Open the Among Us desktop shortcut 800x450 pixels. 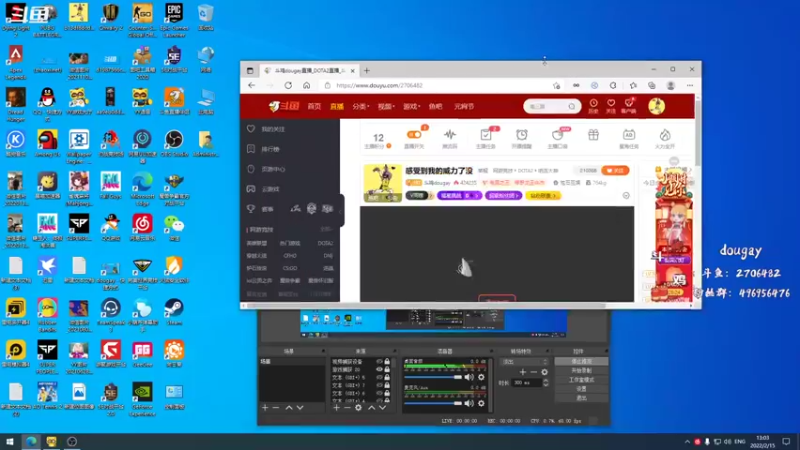point(47,143)
